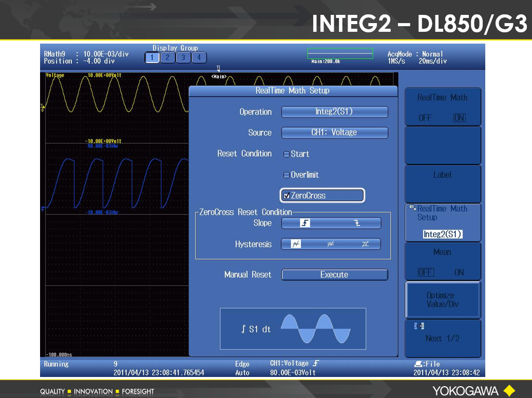Open the RealTime Math Setup menu
Screen dimensions: 532x398
(443, 222)
